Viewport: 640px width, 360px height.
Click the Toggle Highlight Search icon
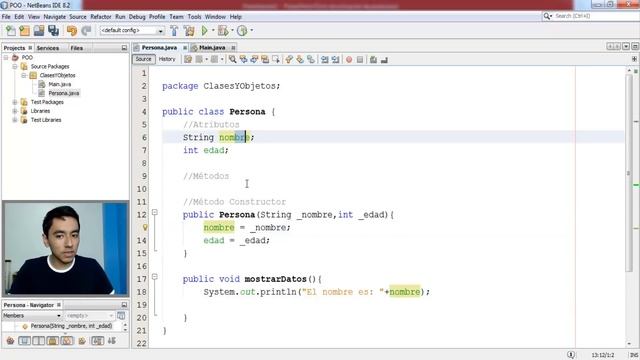(x=265, y=60)
